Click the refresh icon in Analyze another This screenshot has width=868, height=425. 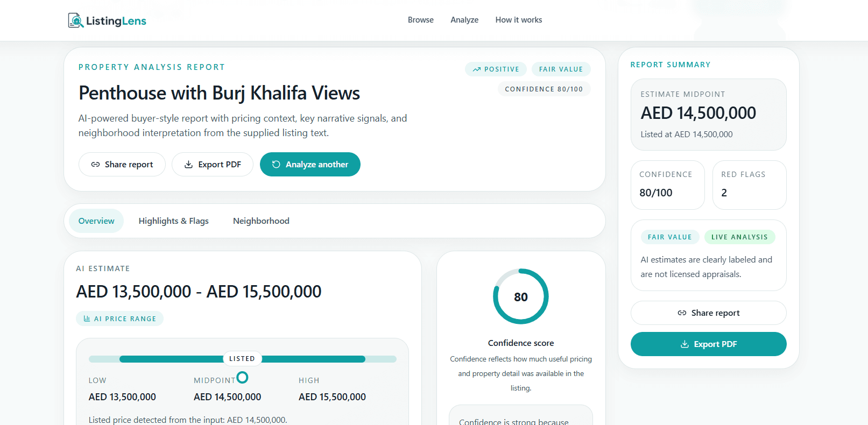click(276, 165)
